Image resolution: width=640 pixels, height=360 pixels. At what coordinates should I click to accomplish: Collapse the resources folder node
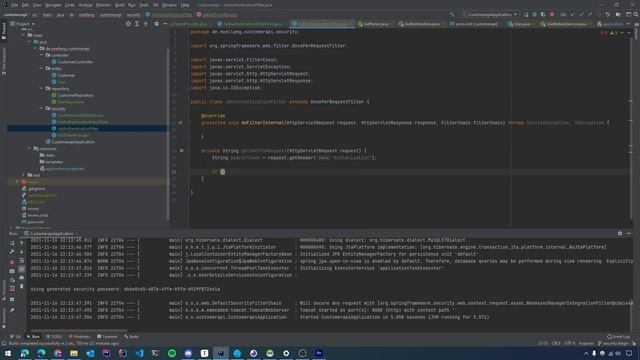30,149
